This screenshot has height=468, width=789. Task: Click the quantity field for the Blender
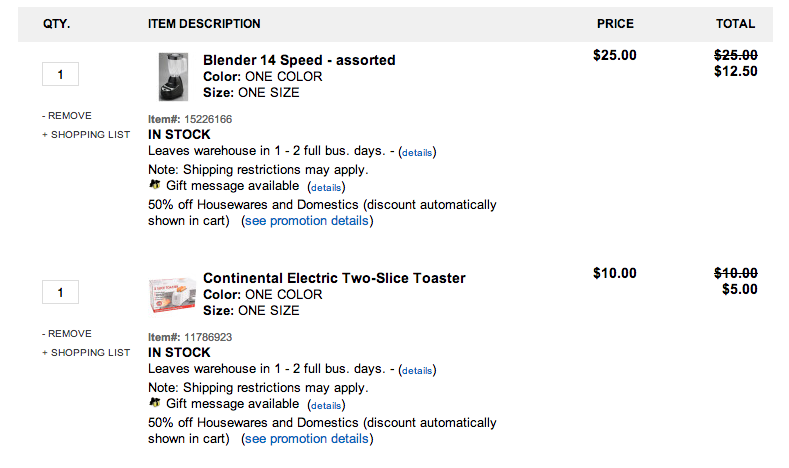coord(60,74)
